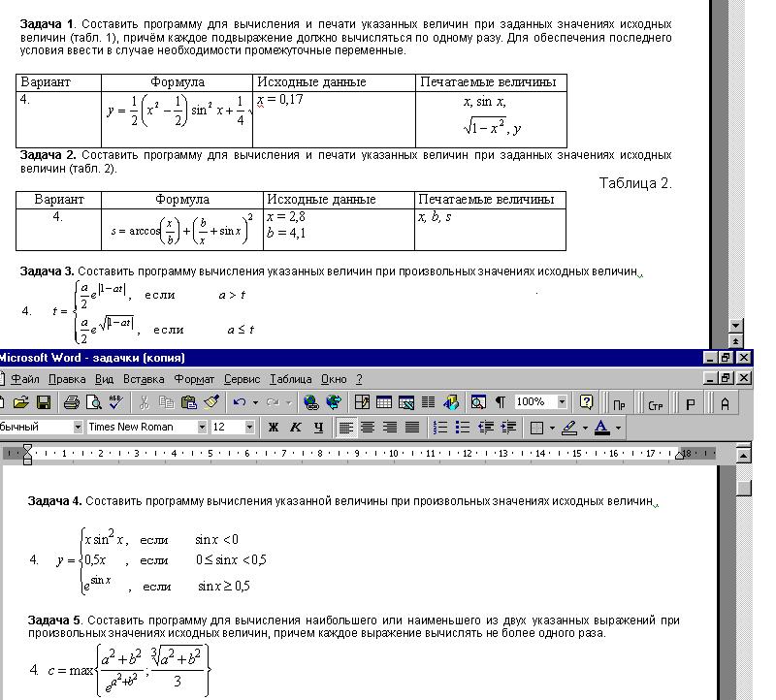The image size is (776, 700).
Task: Run the spelling check icon
Action: pyautogui.click(x=115, y=402)
